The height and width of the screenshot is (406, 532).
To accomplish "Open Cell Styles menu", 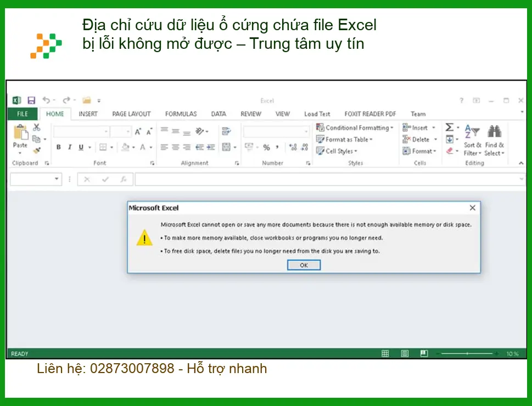I will point(336,151).
